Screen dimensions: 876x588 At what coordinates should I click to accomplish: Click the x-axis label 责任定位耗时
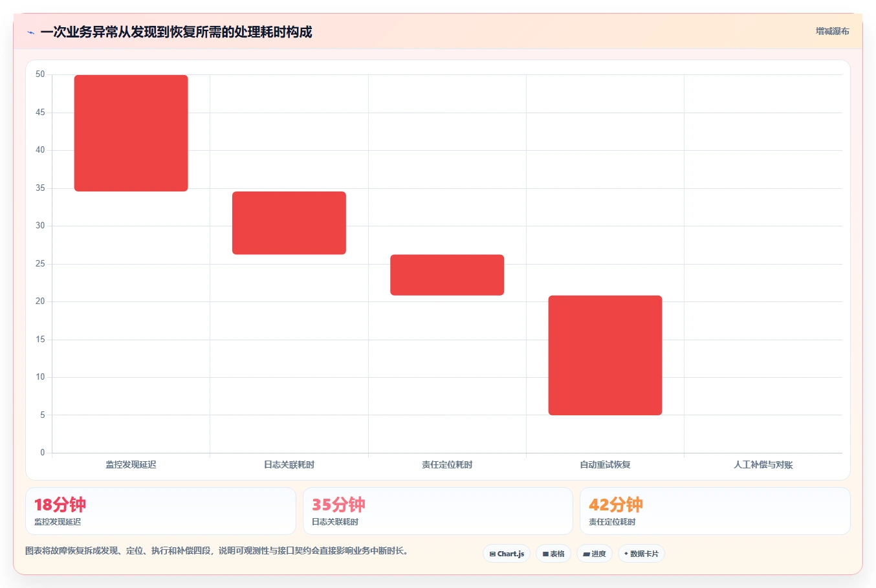tap(447, 464)
